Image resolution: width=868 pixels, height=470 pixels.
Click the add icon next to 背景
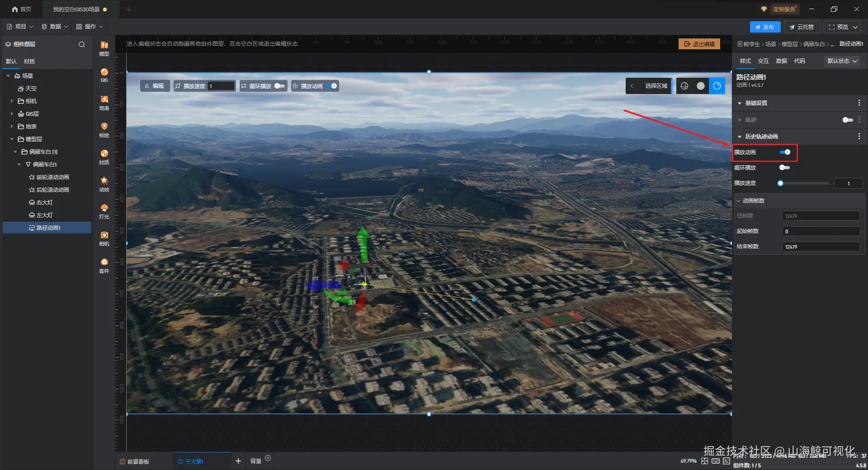click(268, 458)
